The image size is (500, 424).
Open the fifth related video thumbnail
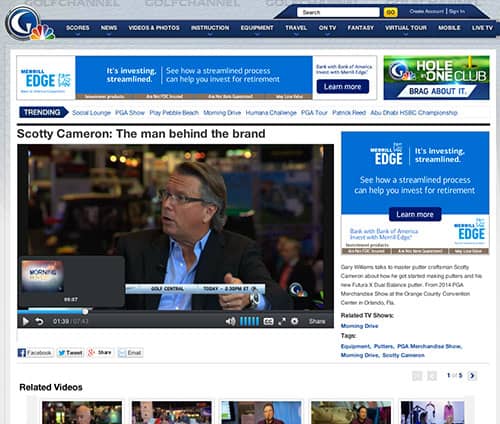[433, 412]
